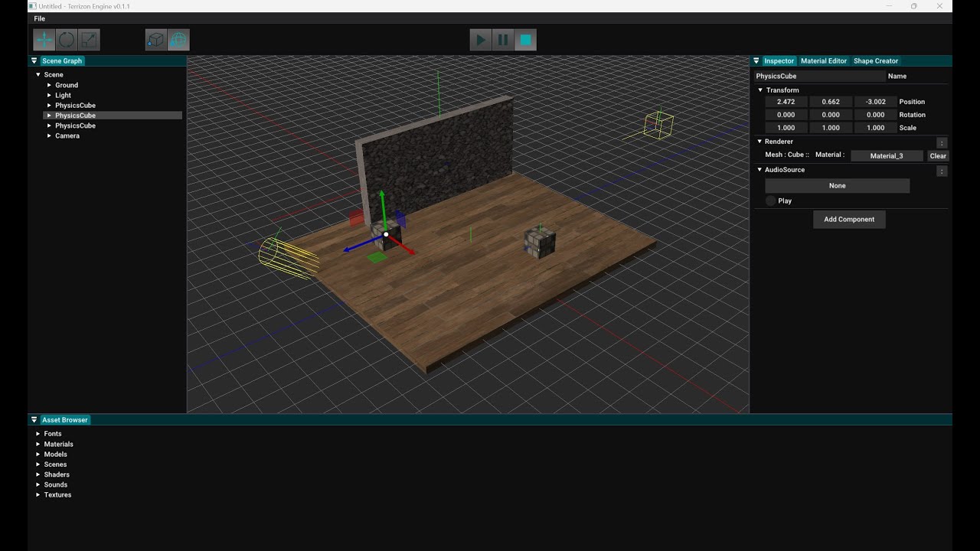Expand the Fonts folder in Asset Browser

38,434
